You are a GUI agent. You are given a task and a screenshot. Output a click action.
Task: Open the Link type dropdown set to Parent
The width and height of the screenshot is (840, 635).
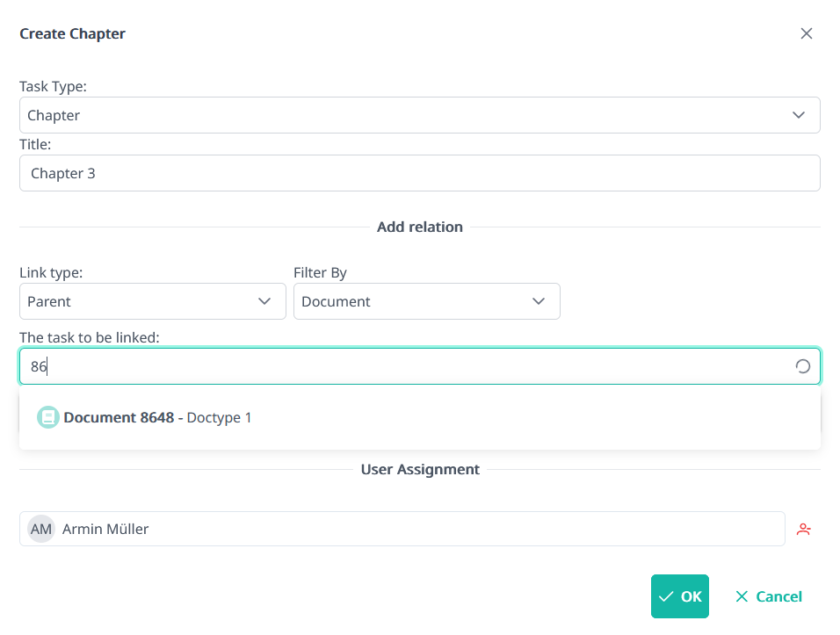point(141,301)
